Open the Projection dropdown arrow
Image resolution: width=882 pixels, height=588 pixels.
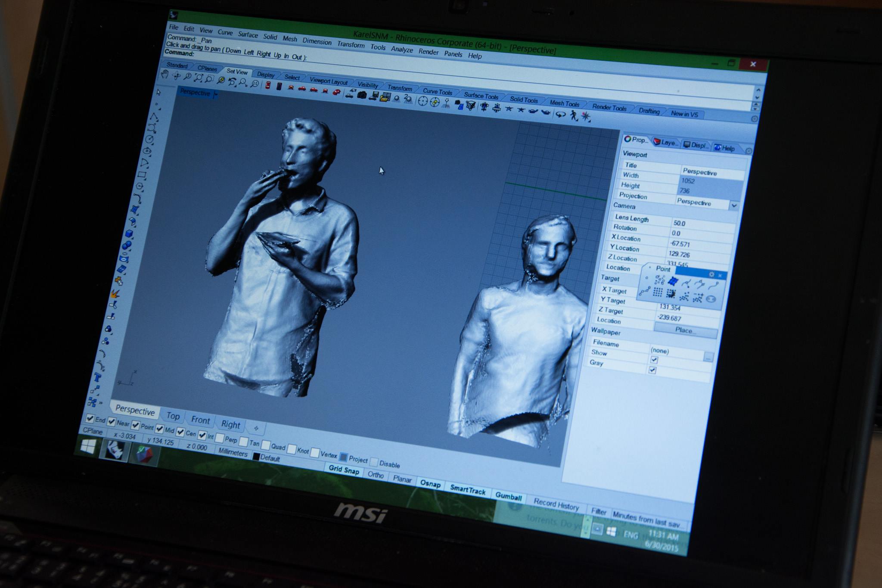tap(733, 205)
